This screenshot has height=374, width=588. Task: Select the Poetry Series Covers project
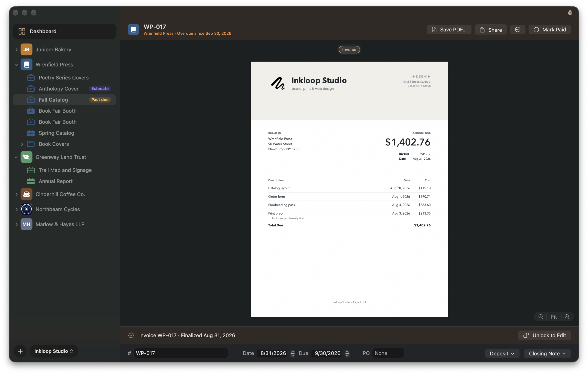(x=65, y=78)
